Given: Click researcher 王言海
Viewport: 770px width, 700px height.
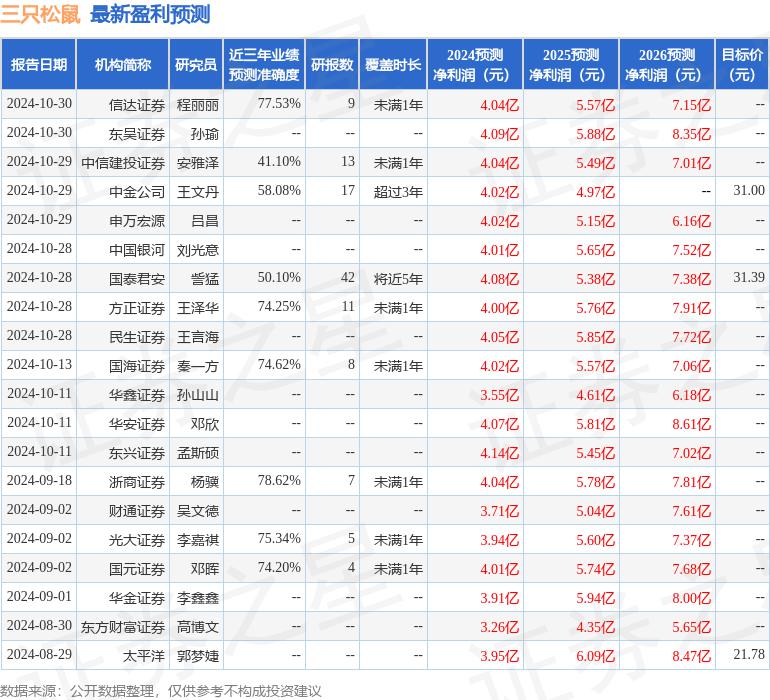Looking at the screenshot, I should (198, 336).
